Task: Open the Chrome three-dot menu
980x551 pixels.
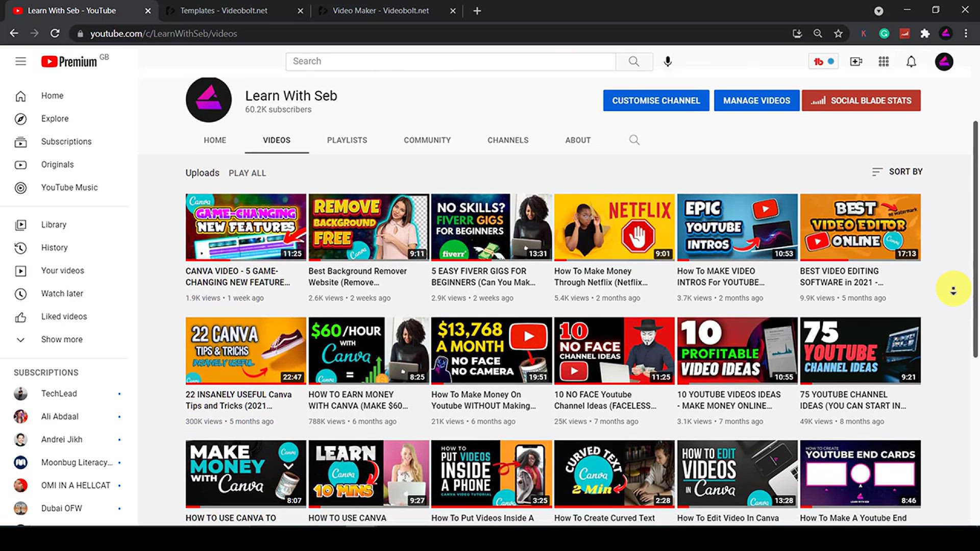Action: point(966,34)
